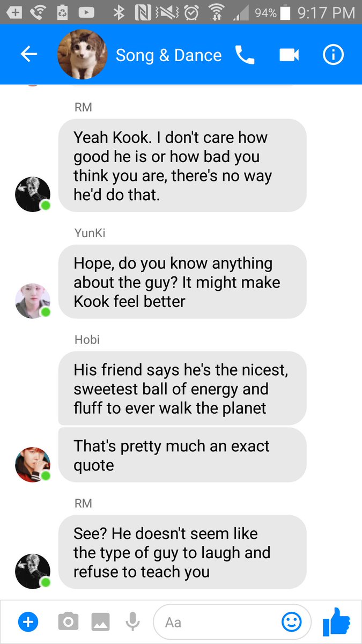This screenshot has width=362, height=644.
Task: Select YunKi's 'Hope, do you know' message
Action: 182,282
